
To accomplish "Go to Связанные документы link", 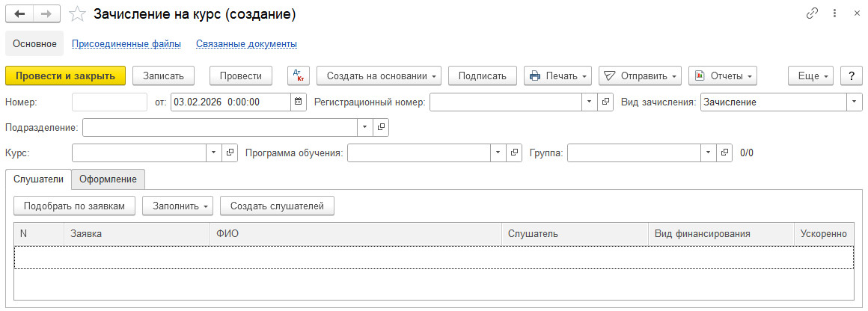I will (246, 44).
